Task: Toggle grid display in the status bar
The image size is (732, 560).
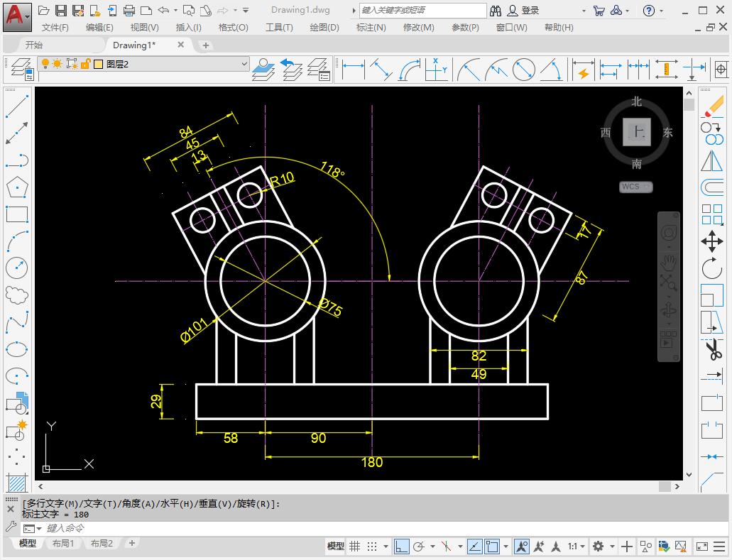Action: point(354,547)
